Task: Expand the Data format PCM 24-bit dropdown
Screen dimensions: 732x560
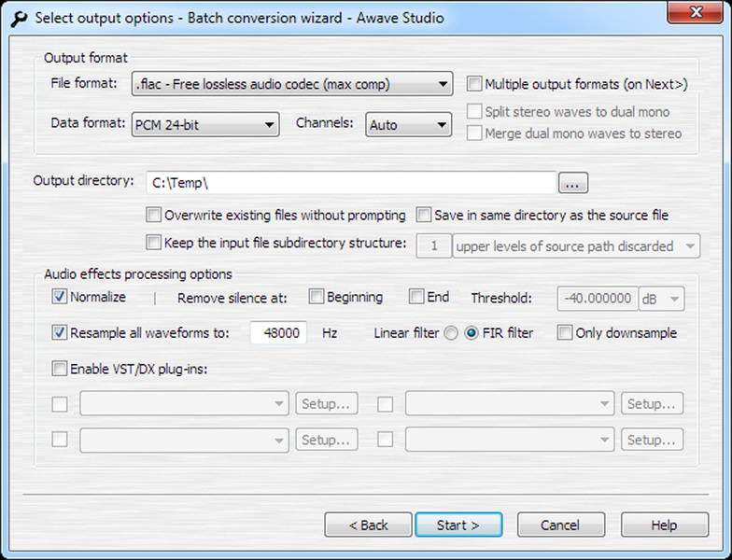Action: 205,125
